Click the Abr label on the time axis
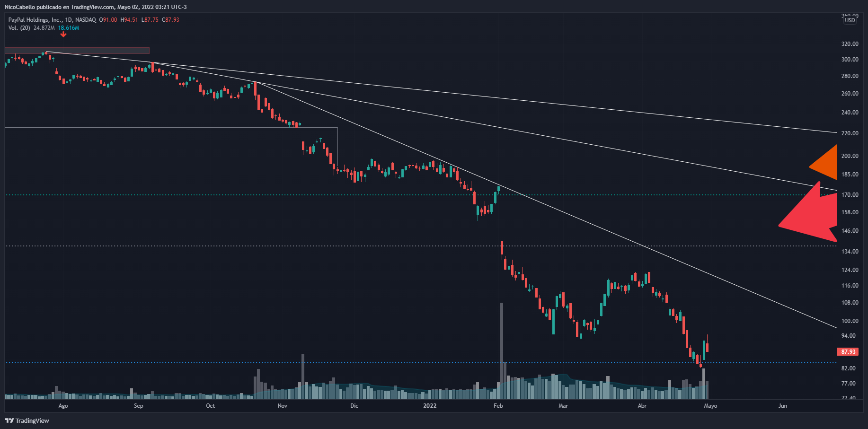This screenshot has height=429, width=868. (x=642, y=406)
